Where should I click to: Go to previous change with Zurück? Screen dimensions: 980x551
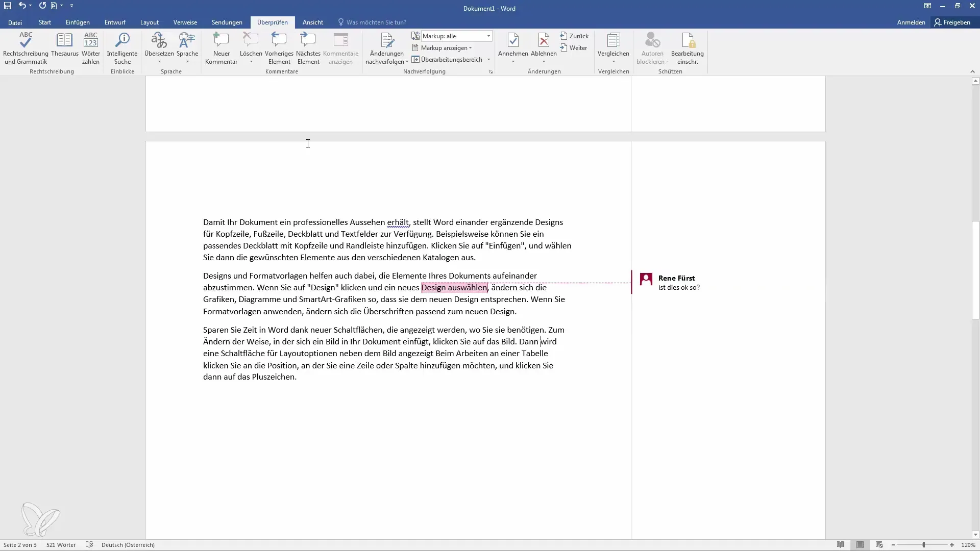pyautogui.click(x=574, y=36)
